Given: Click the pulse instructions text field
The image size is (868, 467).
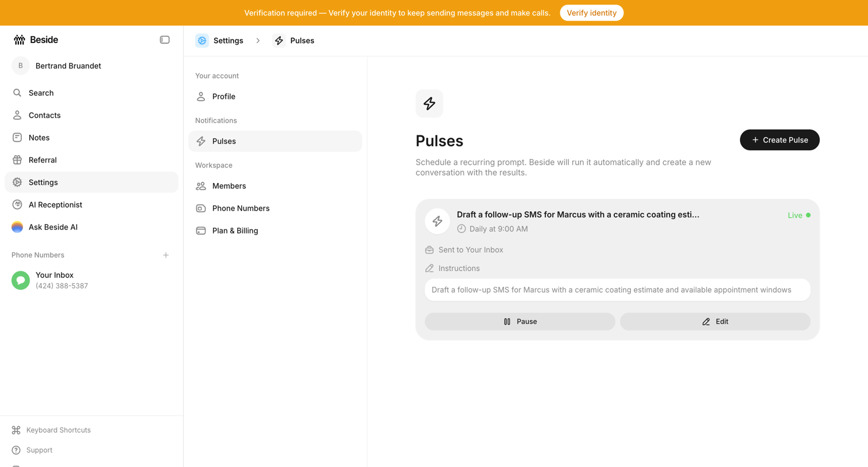Looking at the screenshot, I should [x=618, y=290].
